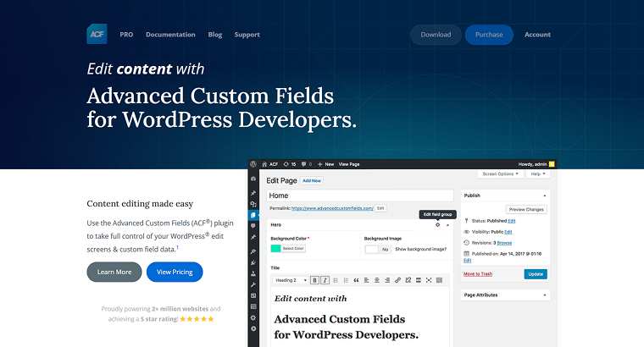Align text center in the editor toolbar

(x=376, y=280)
